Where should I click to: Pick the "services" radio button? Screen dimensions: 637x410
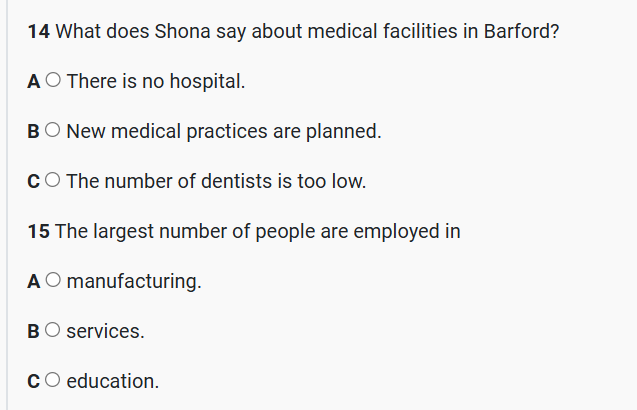click(53, 332)
